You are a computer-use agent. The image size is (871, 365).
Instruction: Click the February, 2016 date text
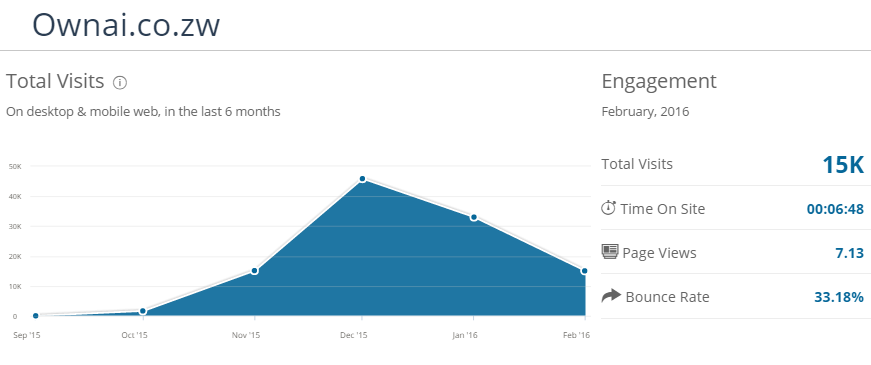point(645,112)
